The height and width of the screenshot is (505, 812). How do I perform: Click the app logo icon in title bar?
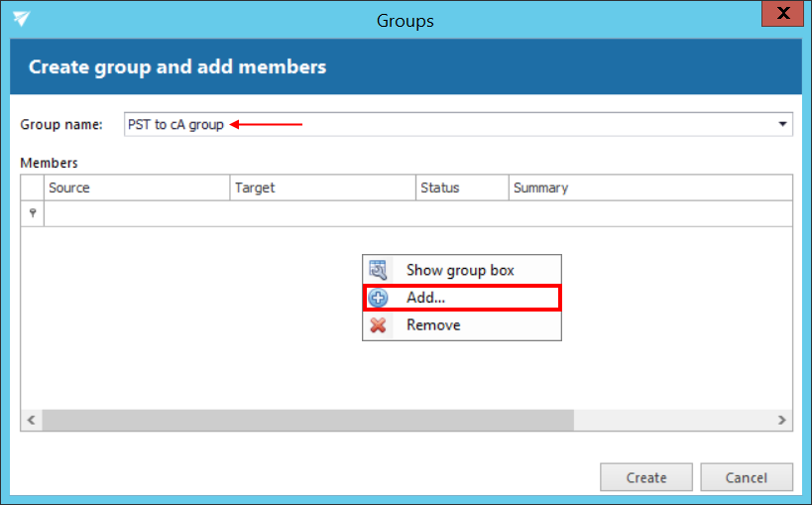coord(21,19)
